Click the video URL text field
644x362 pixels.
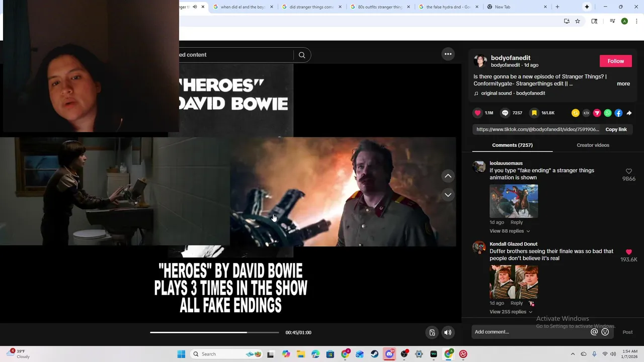537,129
